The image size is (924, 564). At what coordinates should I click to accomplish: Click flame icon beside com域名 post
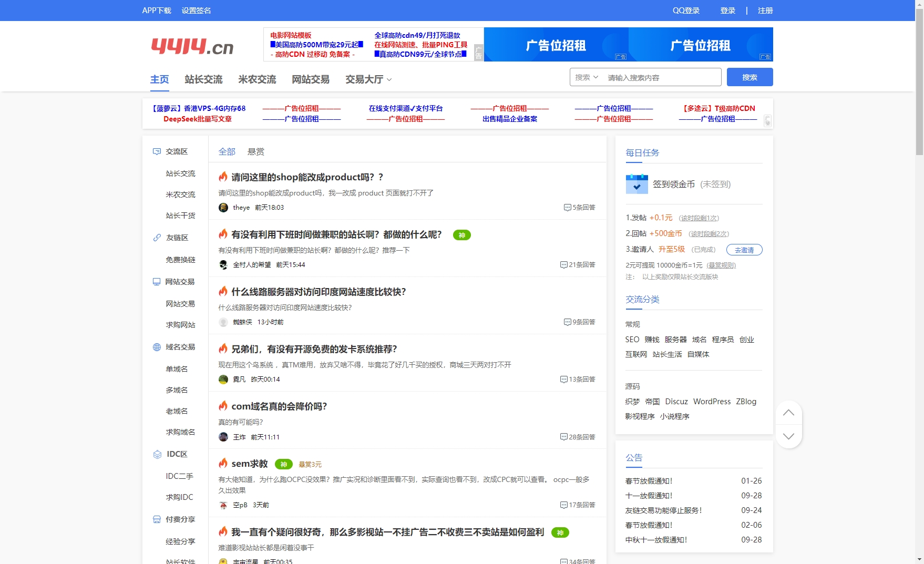click(x=223, y=406)
